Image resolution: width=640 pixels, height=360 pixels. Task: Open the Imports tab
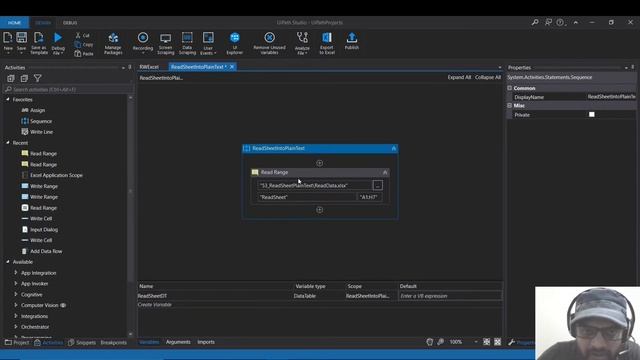(206, 342)
